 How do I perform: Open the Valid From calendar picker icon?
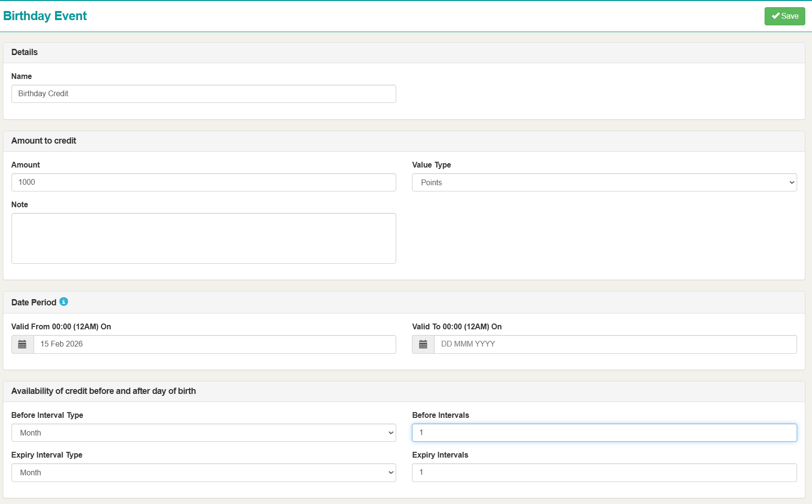point(23,344)
